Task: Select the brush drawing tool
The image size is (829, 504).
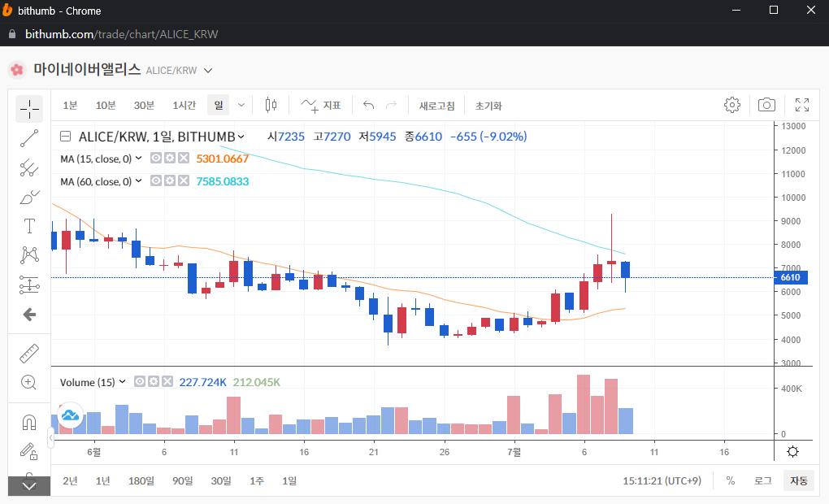Action: (x=29, y=198)
